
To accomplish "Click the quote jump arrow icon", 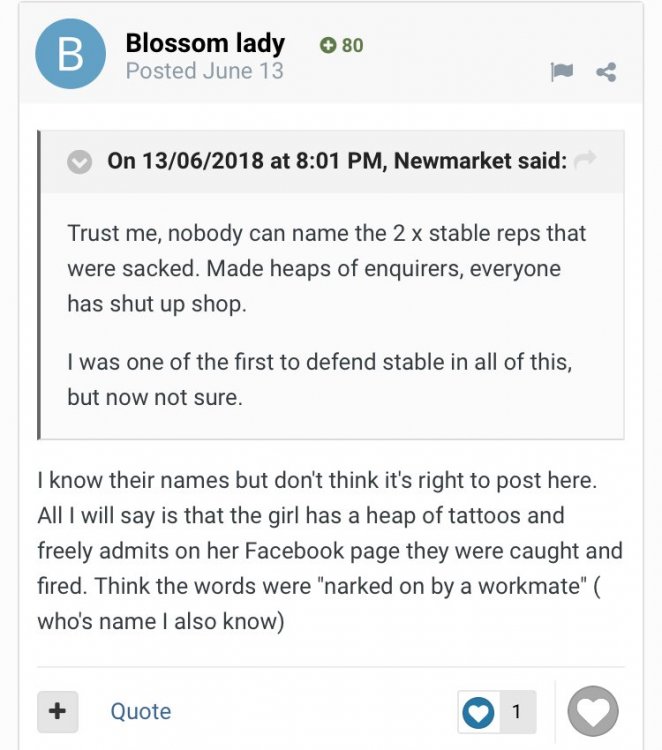I will pyautogui.click(x=586, y=161).
